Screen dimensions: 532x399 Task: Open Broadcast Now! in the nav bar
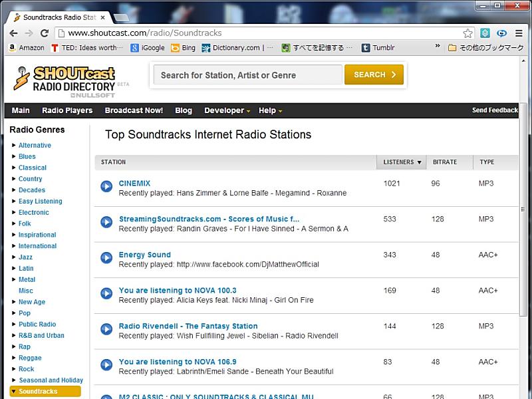[134, 110]
